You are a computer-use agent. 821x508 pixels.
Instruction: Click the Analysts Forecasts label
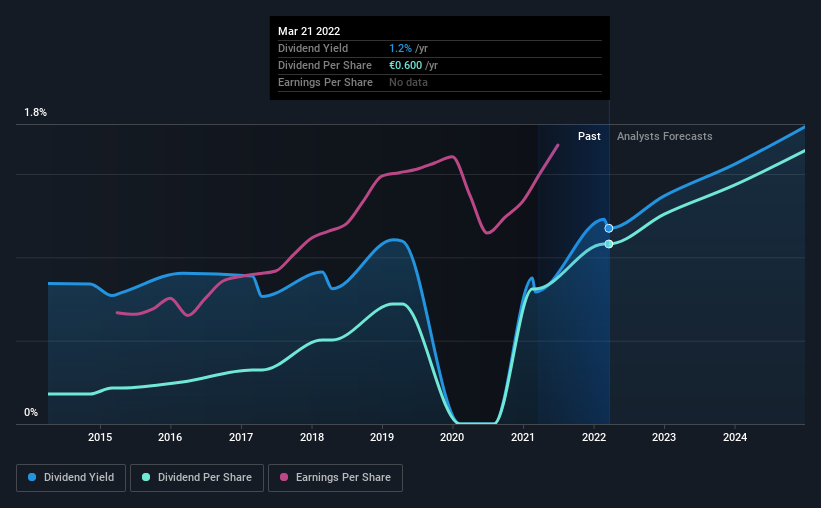click(664, 136)
